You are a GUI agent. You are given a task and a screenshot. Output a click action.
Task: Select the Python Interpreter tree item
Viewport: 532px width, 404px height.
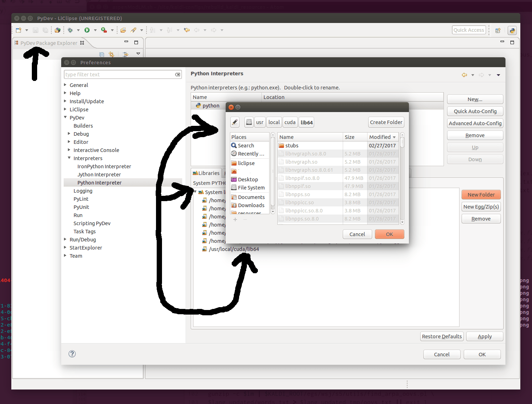pyautogui.click(x=99, y=183)
